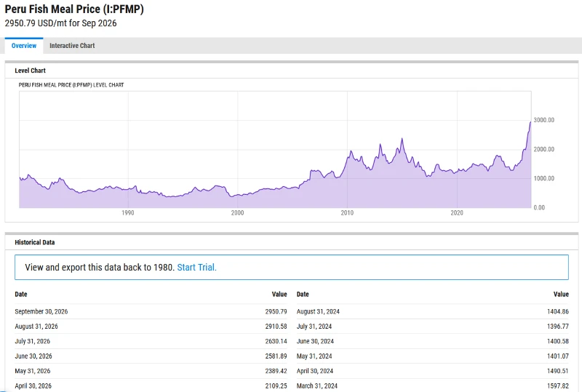The image size is (582, 392).
Task: Click the chart caption PERU FISH MEAL PRICE LEVEL CHART
Action: 71,85
